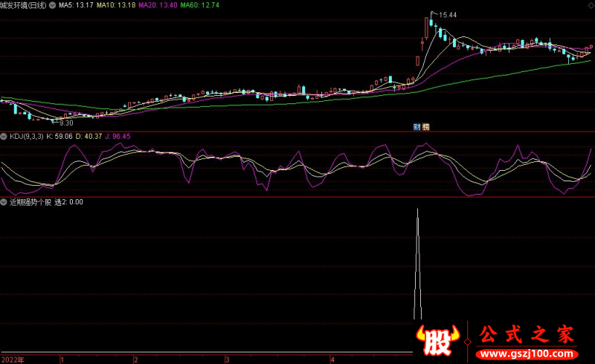Click the 2022年 label on time axis
The image size is (595, 364).
tap(12, 360)
